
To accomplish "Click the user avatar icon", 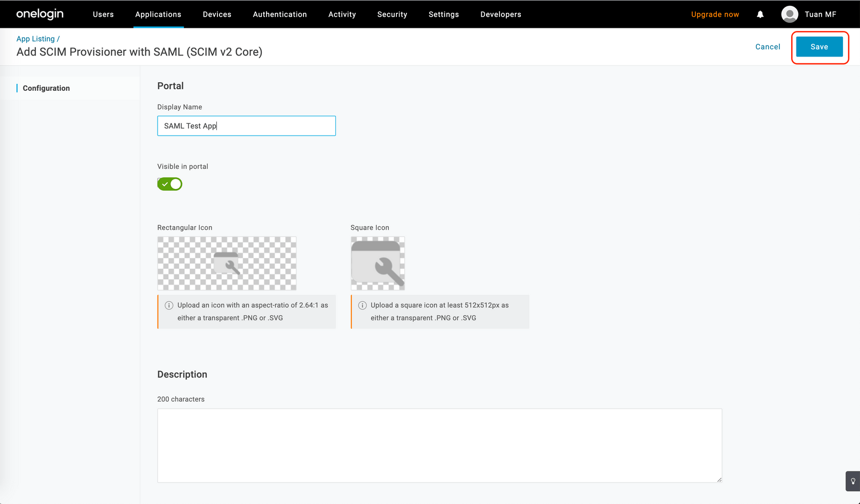I will (789, 14).
